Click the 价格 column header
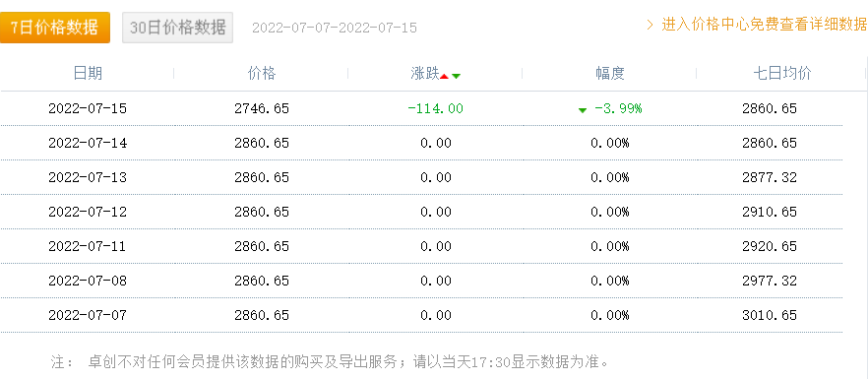Screen dimensions: 868x379 click(x=262, y=73)
